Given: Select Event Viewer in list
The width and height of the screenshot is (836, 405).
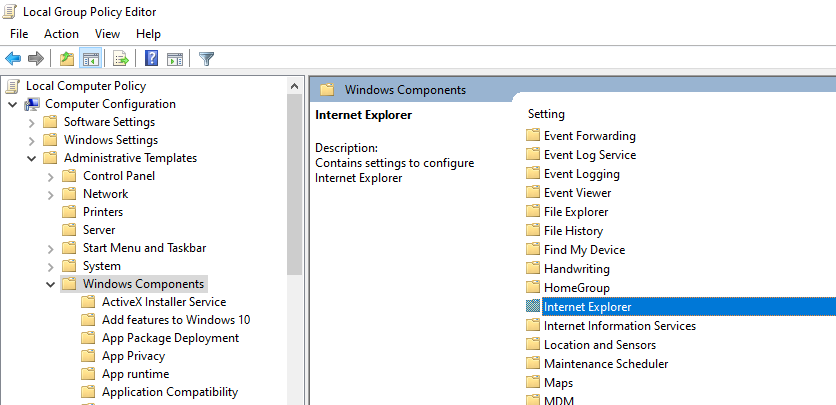Looking at the screenshot, I should [577, 192].
